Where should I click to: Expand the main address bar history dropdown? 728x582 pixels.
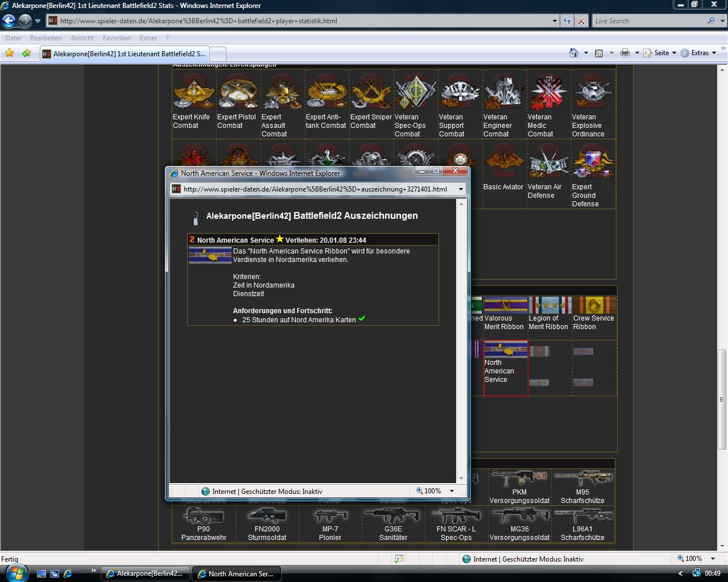(555, 21)
